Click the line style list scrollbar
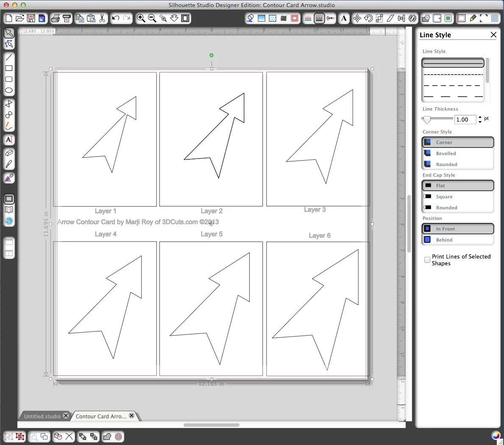Screen dimensions: 504x445 coord(487,70)
